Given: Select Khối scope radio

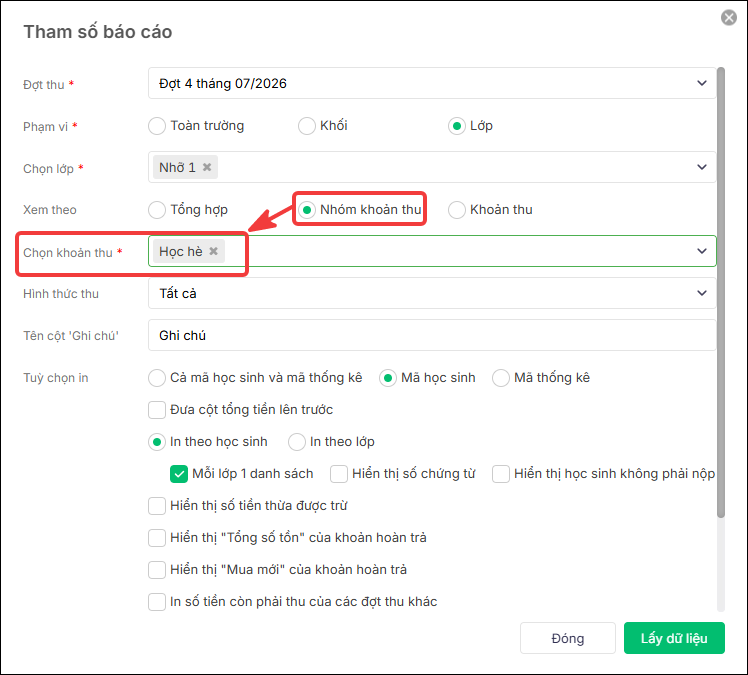Looking at the screenshot, I should pos(307,126).
